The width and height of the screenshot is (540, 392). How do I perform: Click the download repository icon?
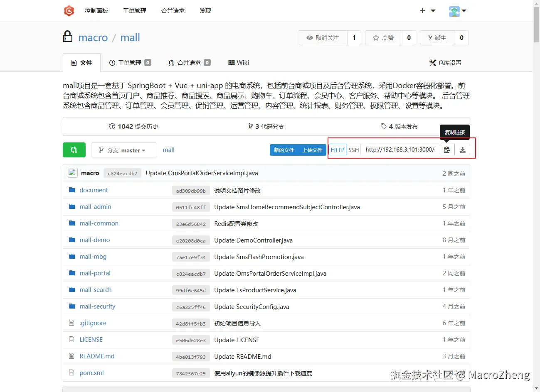[x=463, y=150]
